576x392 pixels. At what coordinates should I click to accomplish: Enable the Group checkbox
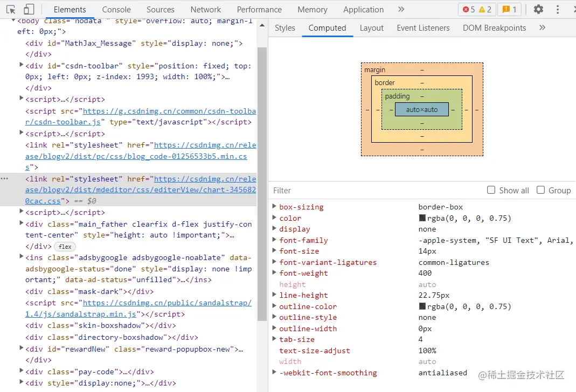[541, 190]
